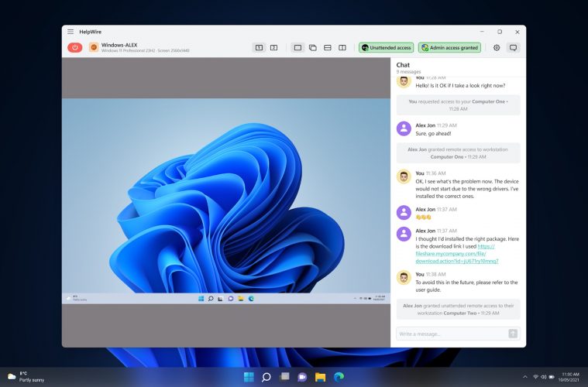588x387 pixels.
Task: Disconnect session with red power button
Action: (x=75, y=47)
